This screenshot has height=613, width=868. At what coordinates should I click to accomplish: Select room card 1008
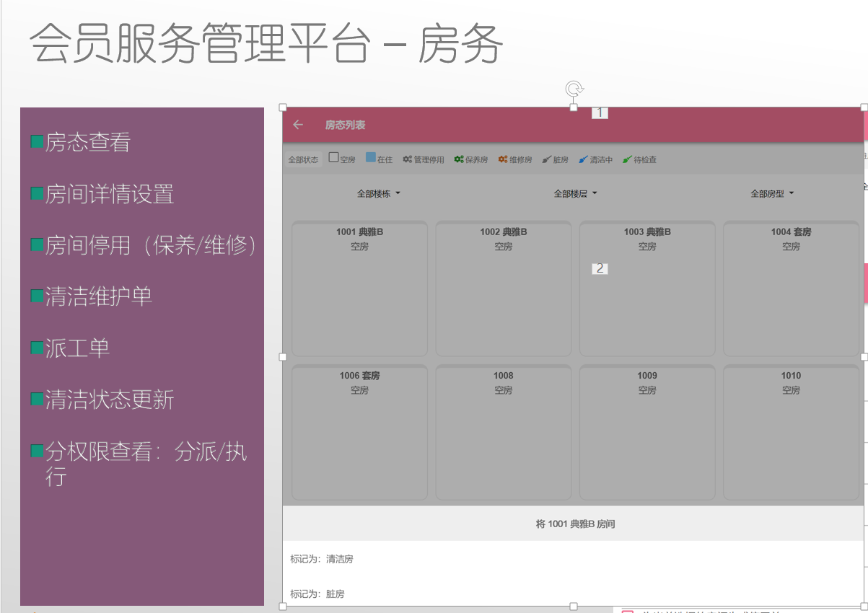pyautogui.click(x=503, y=432)
